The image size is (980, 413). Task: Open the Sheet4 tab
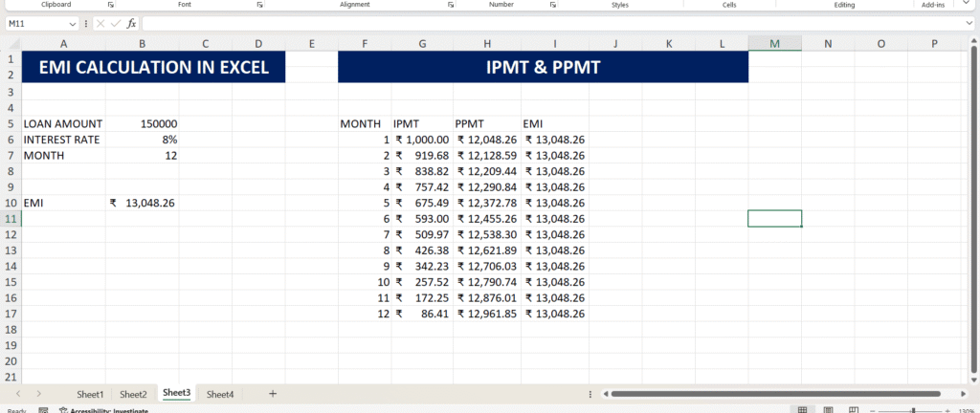pyautogui.click(x=220, y=394)
